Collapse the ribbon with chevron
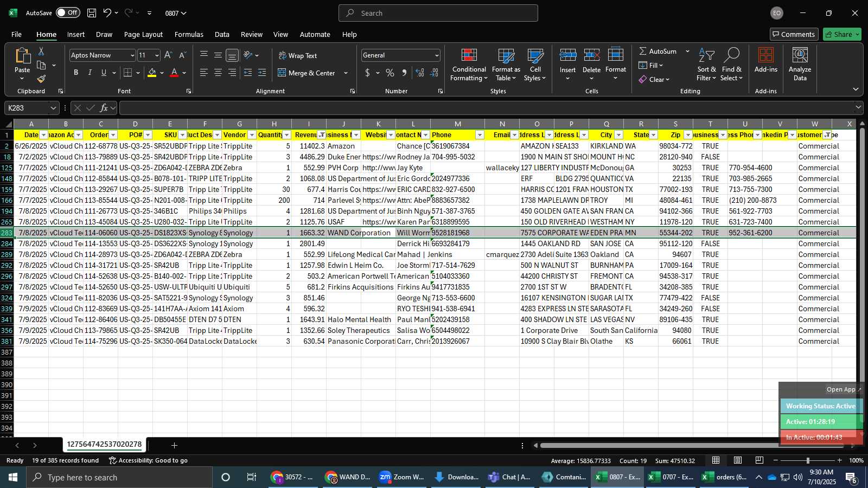This screenshot has height=488, width=868. pyautogui.click(x=856, y=89)
